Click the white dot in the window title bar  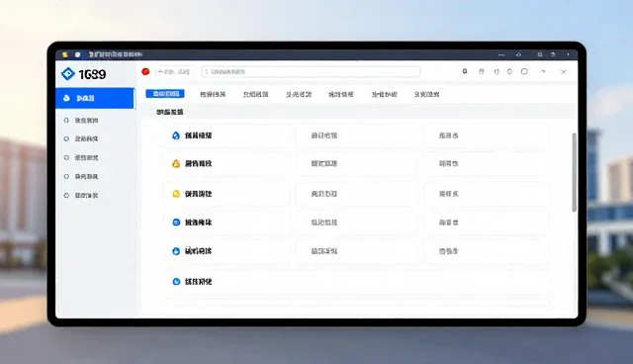tap(77, 54)
